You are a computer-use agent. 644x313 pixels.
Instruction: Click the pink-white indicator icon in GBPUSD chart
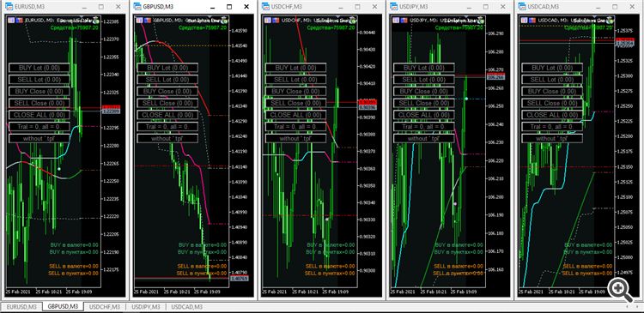coord(140,20)
